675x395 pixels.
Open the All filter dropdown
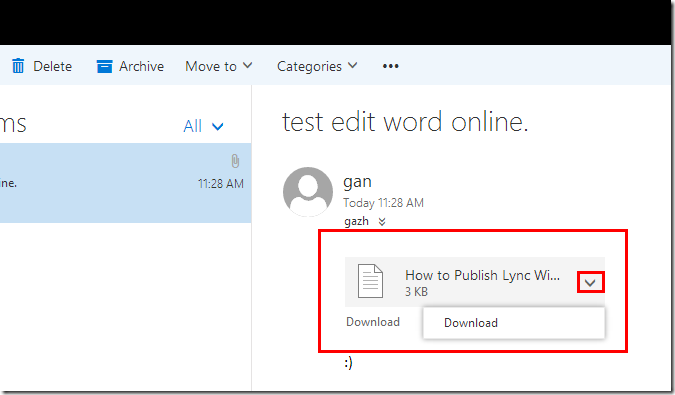coord(203,127)
